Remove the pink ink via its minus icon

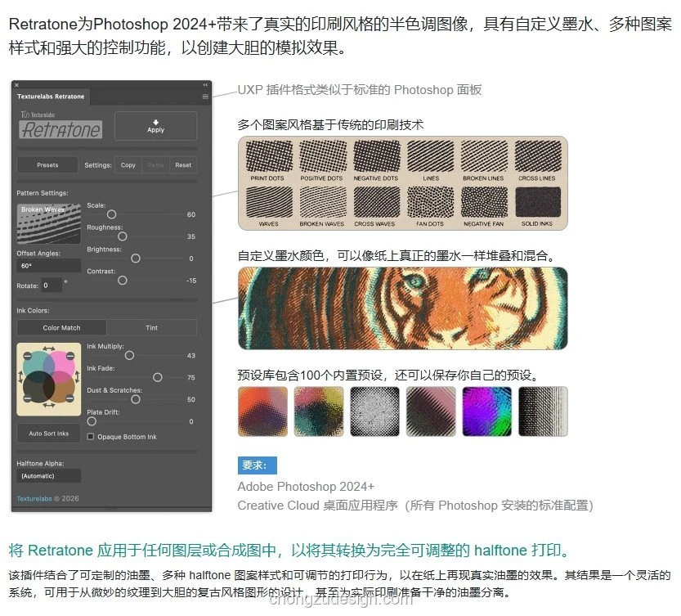point(69,356)
